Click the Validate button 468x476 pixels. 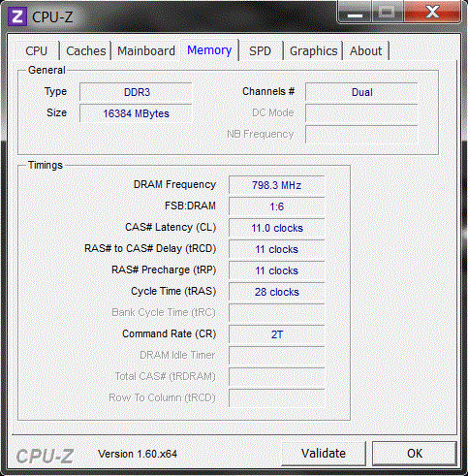324,454
